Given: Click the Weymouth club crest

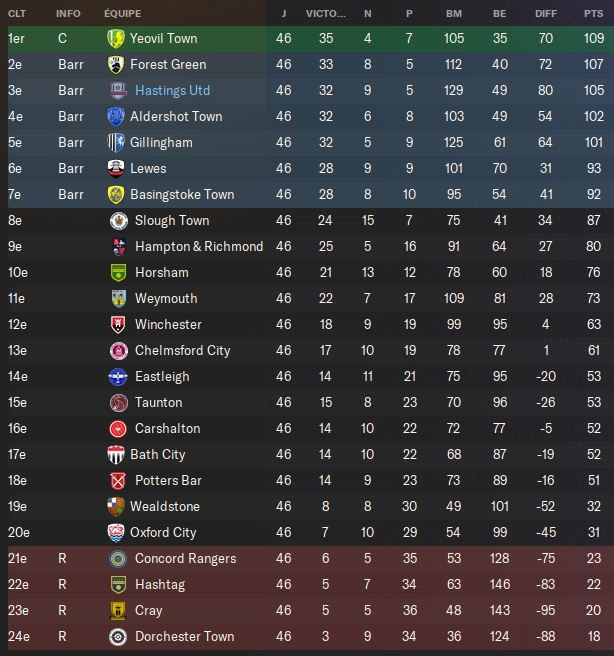Looking at the screenshot, I should (x=118, y=298).
